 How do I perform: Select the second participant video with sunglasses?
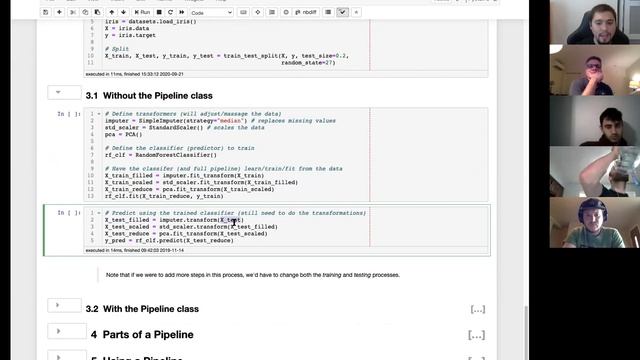(595, 70)
